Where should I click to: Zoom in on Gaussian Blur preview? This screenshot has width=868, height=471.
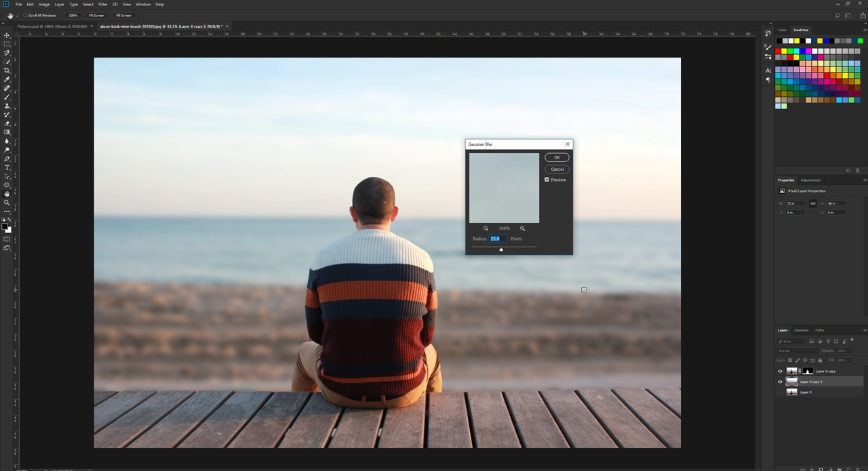[x=522, y=228]
